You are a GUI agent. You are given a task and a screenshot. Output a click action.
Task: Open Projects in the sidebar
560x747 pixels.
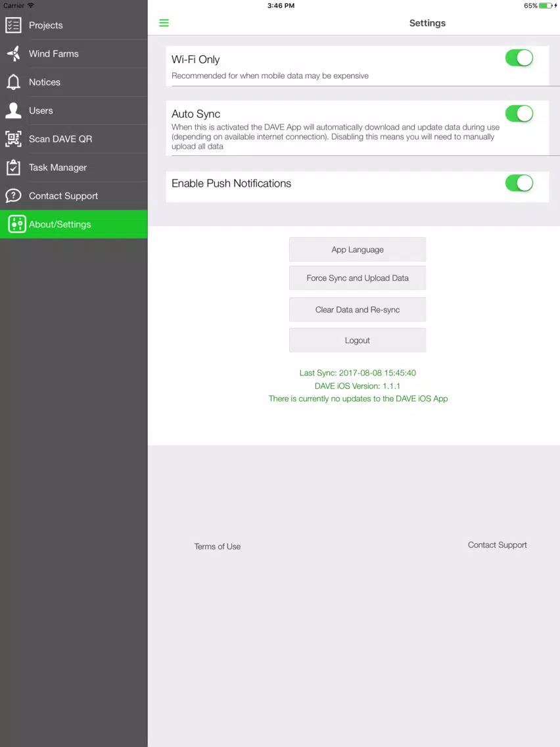pyautogui.click(x=74, y=25)
